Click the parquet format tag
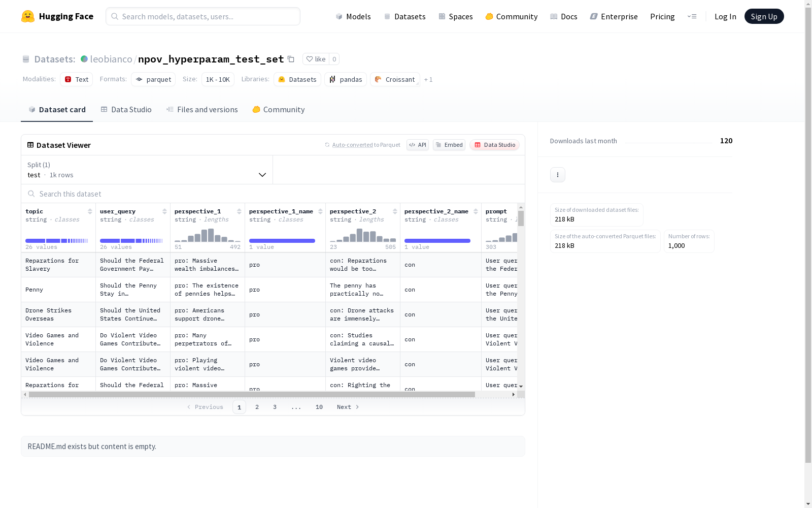The width and height of the screenshot is (812, 508). point(153,79)
